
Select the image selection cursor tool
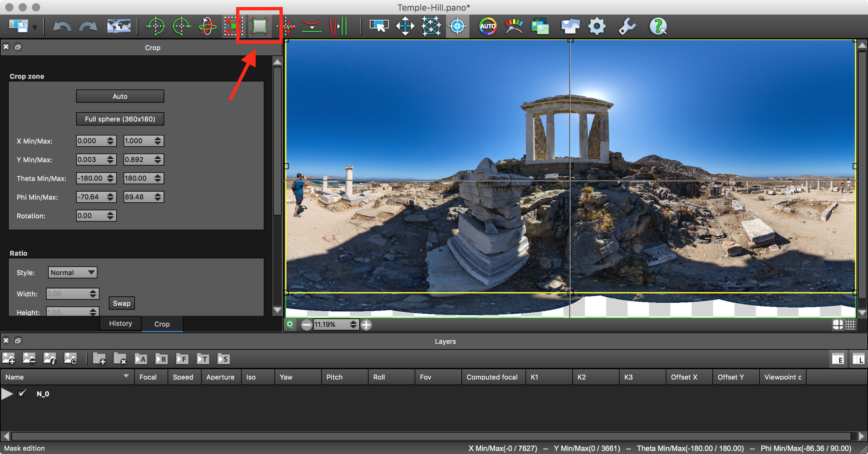379,26
